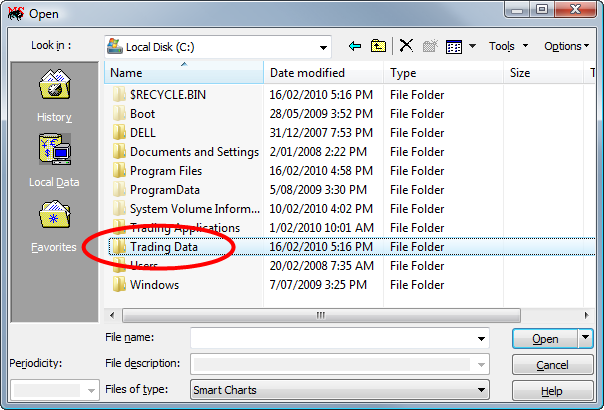
Task: Select the Trading Data folder
Action: pos(164,247)
